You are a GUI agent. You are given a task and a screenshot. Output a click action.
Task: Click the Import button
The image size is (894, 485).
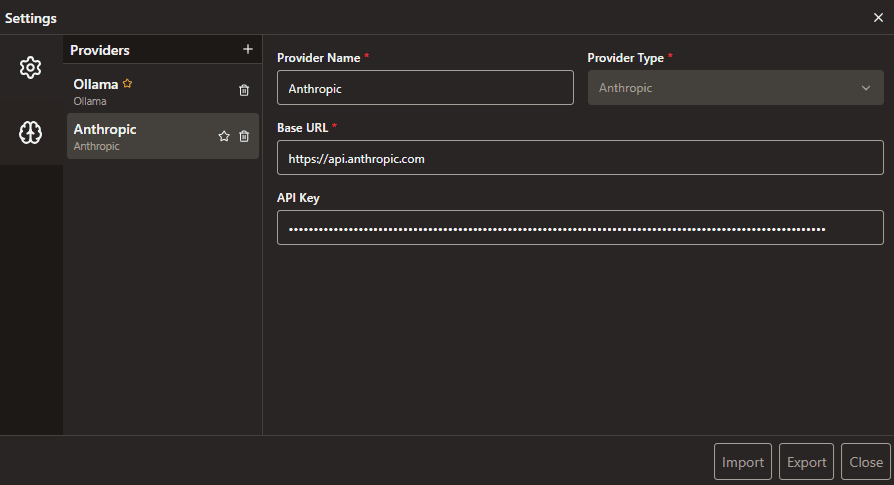click(x=743, y=462)
